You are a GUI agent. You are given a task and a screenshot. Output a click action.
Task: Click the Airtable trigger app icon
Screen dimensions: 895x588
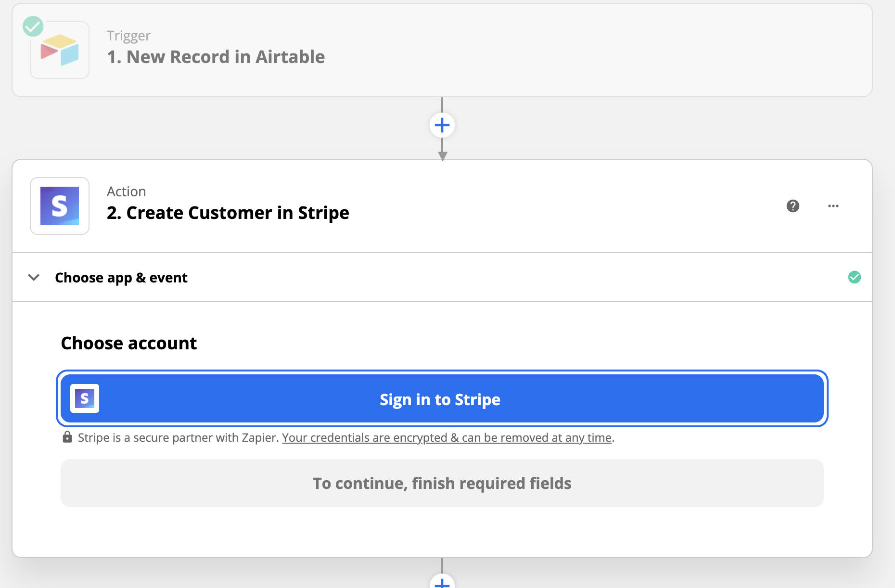point(60,50)
